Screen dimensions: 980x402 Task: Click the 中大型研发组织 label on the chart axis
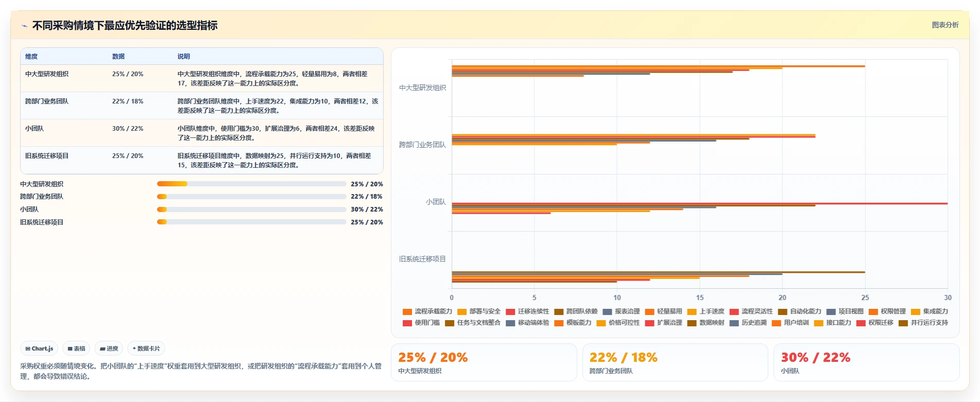click(422, 88)
